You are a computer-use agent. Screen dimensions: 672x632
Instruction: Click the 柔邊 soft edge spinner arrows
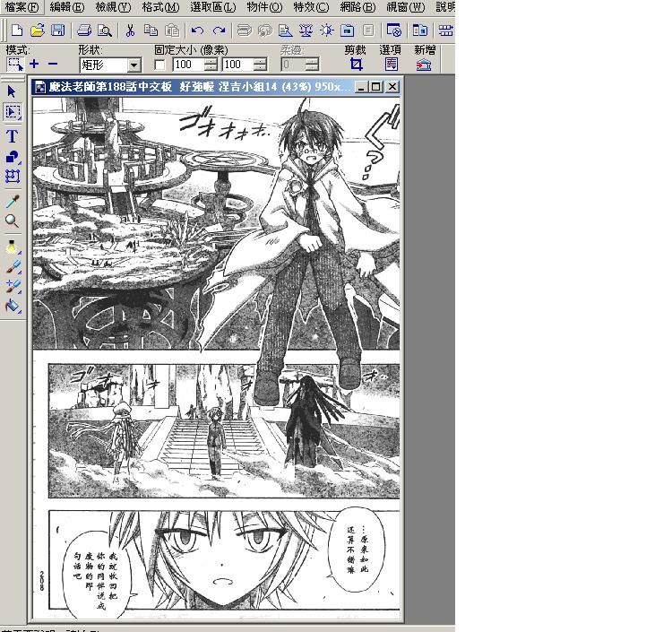313,65
